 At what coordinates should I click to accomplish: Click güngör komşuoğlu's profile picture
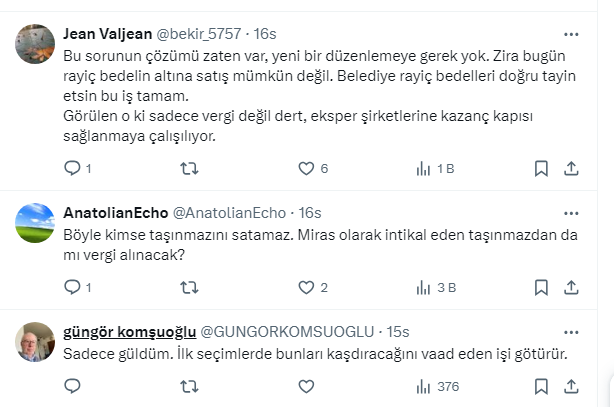(x=36, y=342)
